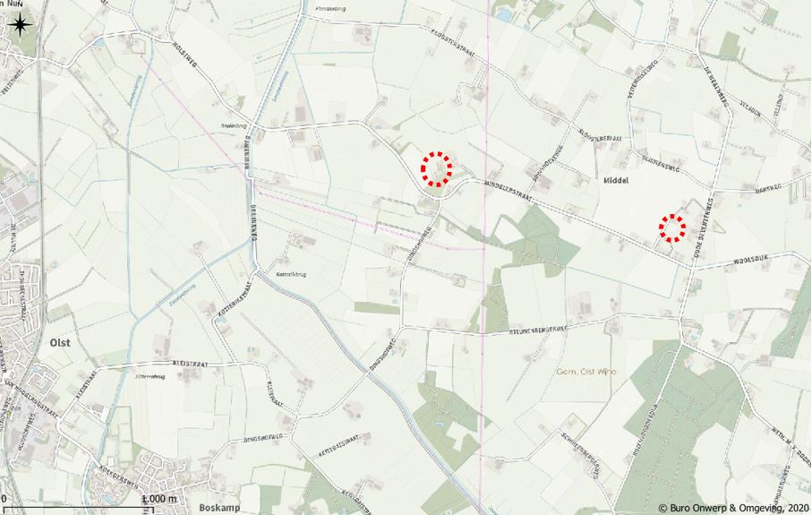
Task: Click the north arrow compass rose
Action: coord(20,25)
